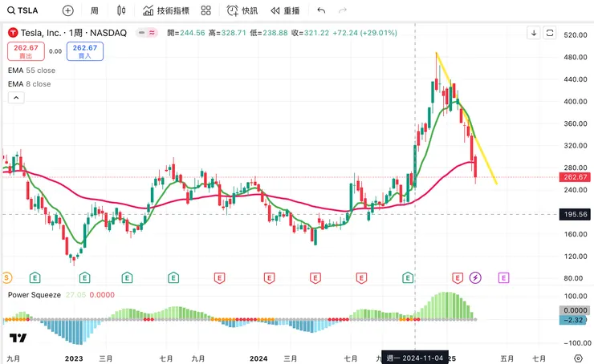This screenshot has width=594, height=364.
Task: Click 收=321.22 close value in header
Action: tap(311, 33)
